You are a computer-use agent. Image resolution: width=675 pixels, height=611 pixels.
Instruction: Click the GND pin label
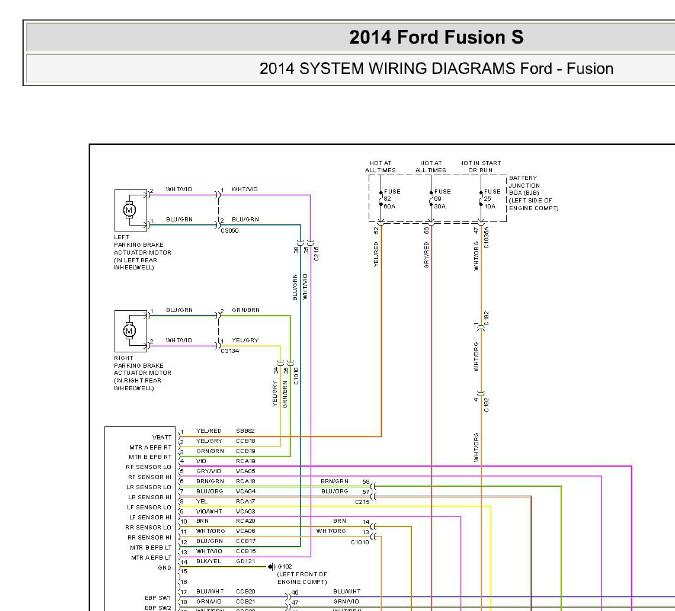point(164,568)
